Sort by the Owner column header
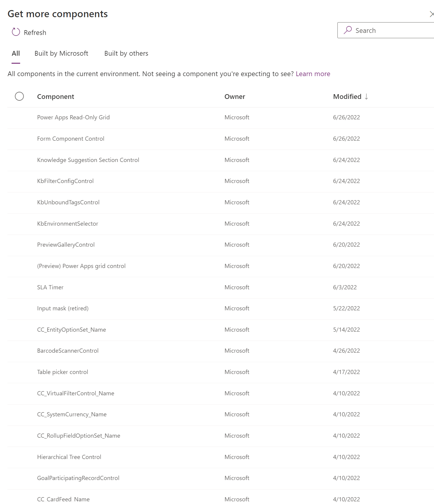Screen dimensions: 434x504 tap(235, 97)
